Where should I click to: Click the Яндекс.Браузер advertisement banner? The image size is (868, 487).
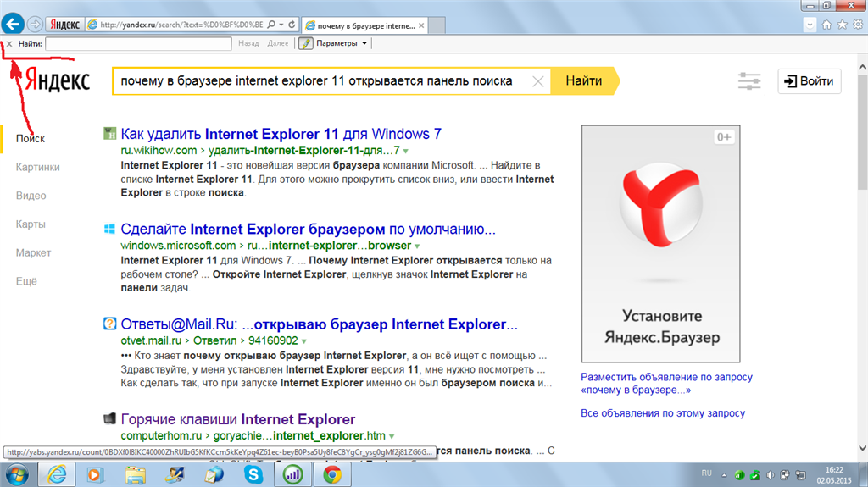pyautogui.click(x=660, y=244)
